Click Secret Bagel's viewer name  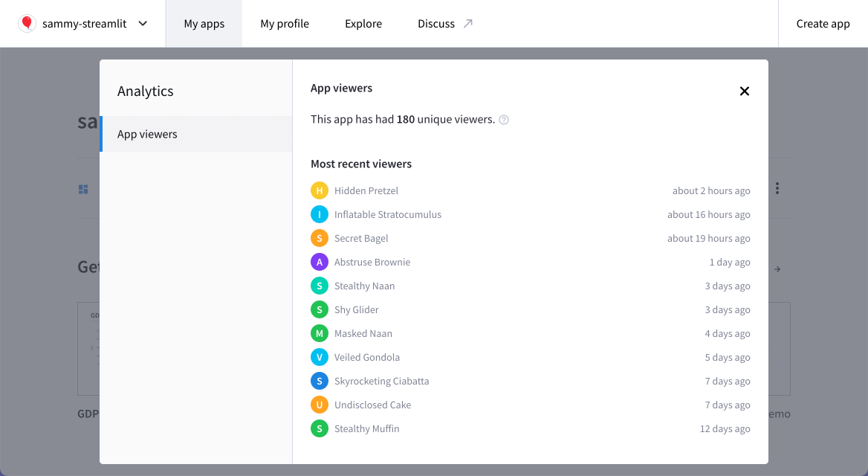coord(361,238)
